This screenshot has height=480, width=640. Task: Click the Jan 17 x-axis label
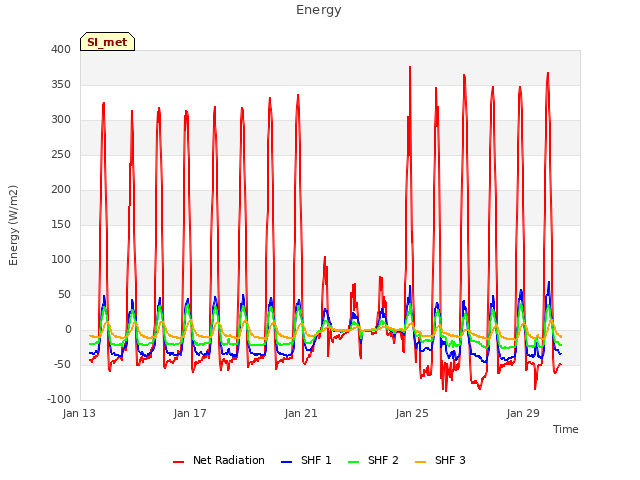190,413
